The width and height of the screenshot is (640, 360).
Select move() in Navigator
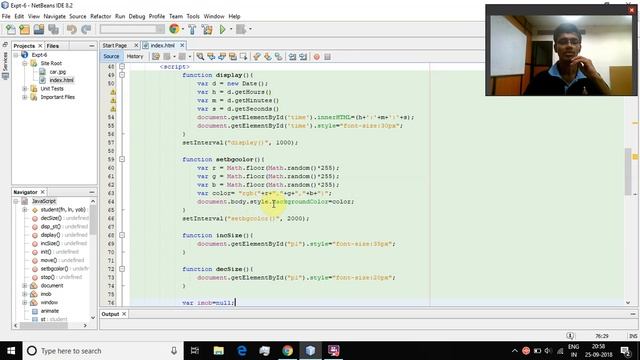[49, 260]
